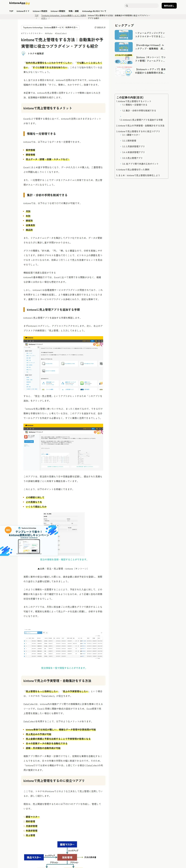Viewport: 186px width, 868px height.
Task: Click the 無料お試し button
Action: pos(169,6)
